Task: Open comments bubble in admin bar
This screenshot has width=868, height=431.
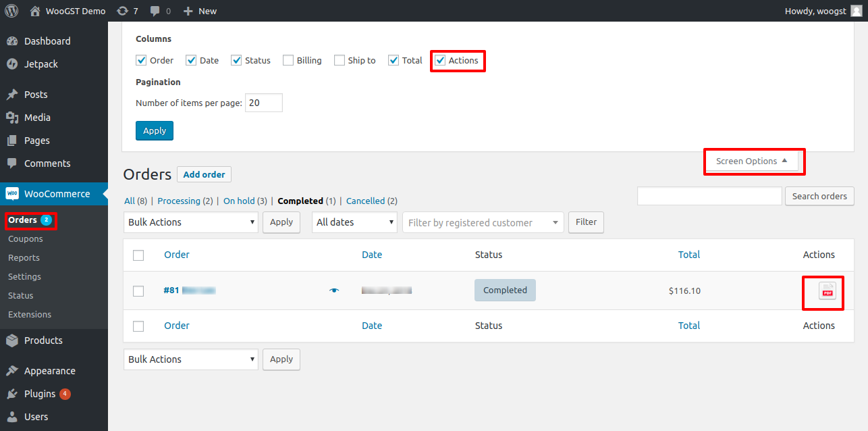Action: pyautogui.click(x=156, y=11)
